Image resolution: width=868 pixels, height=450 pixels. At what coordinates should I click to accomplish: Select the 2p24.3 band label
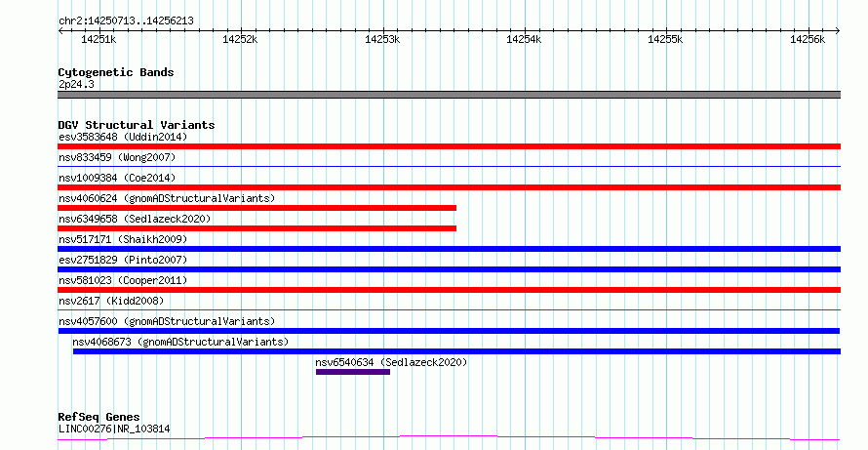coord(76,84)
